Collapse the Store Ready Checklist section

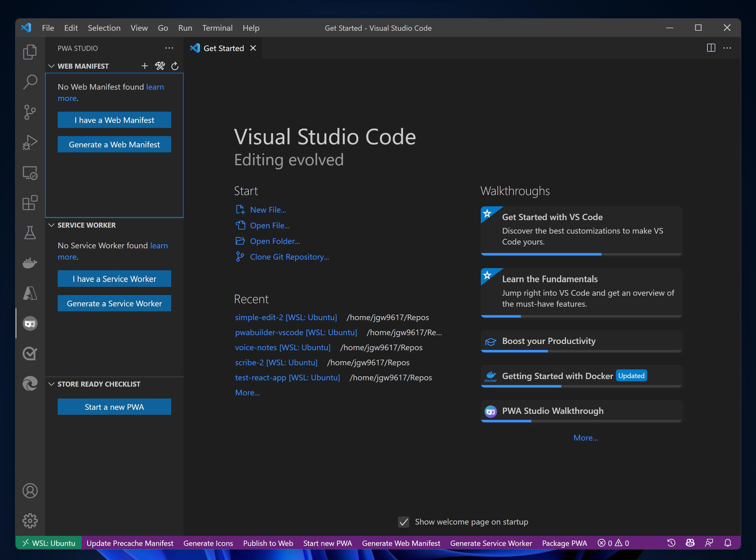(51, 384)
